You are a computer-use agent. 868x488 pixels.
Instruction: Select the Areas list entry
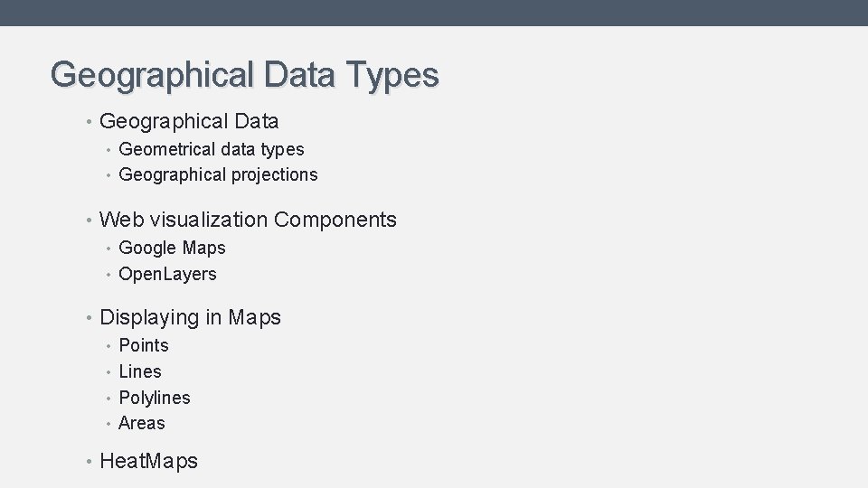142,423
